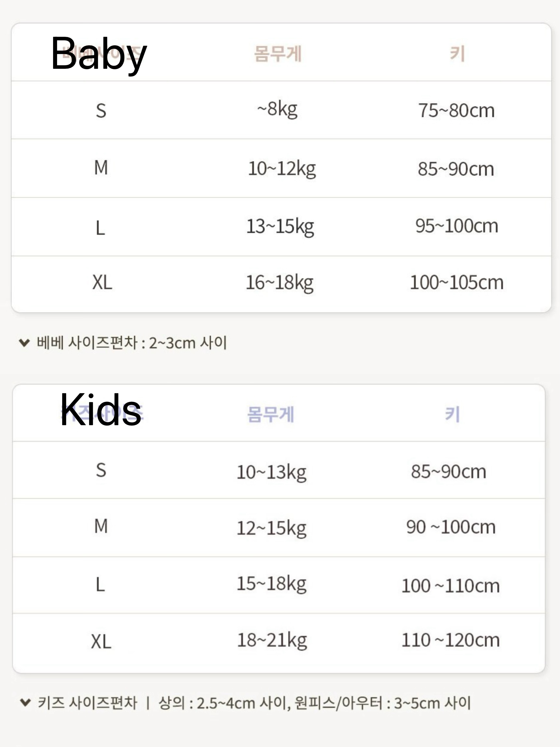Expand the chevron beside 키즈 사이즈편차

(x=25, y=702)
